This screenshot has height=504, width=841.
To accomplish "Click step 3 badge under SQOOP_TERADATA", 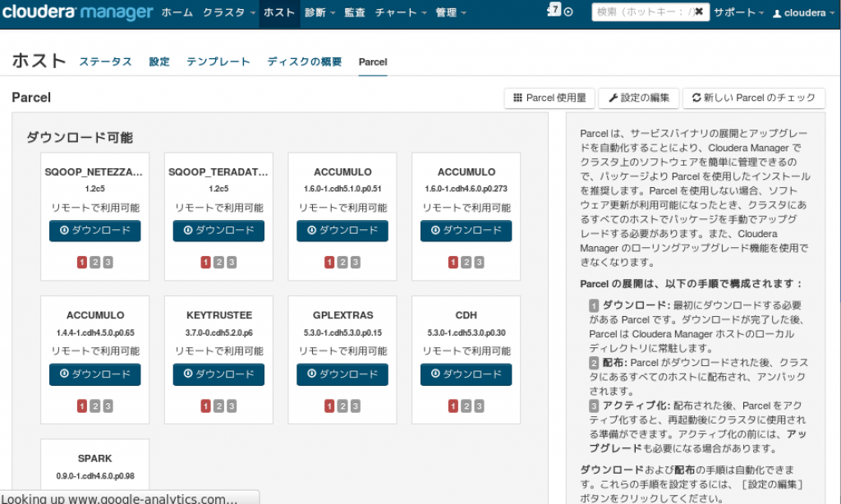I will [232, 262].
